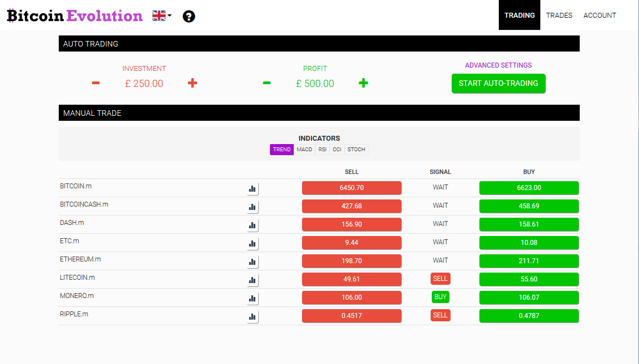Increase investment with the red plus icon
Image resolution: width=639 pixels, height=364 pixels.
(192, 83)
